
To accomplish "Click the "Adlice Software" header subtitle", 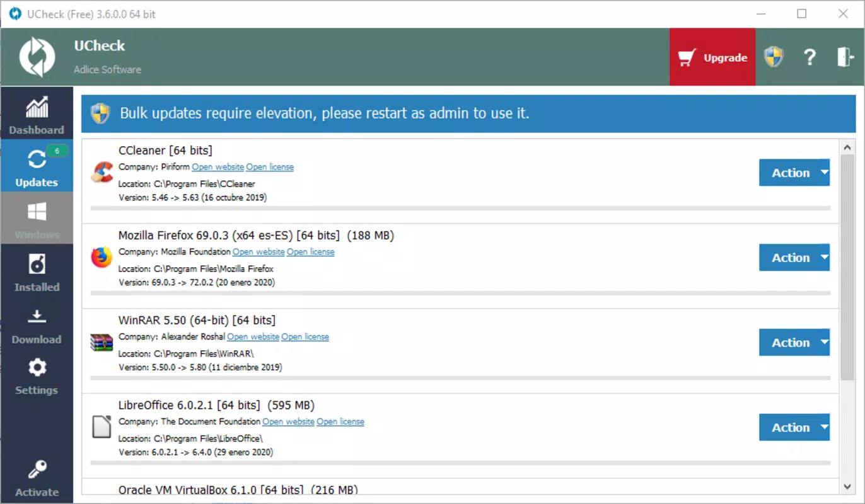I will tap(107, 69).
